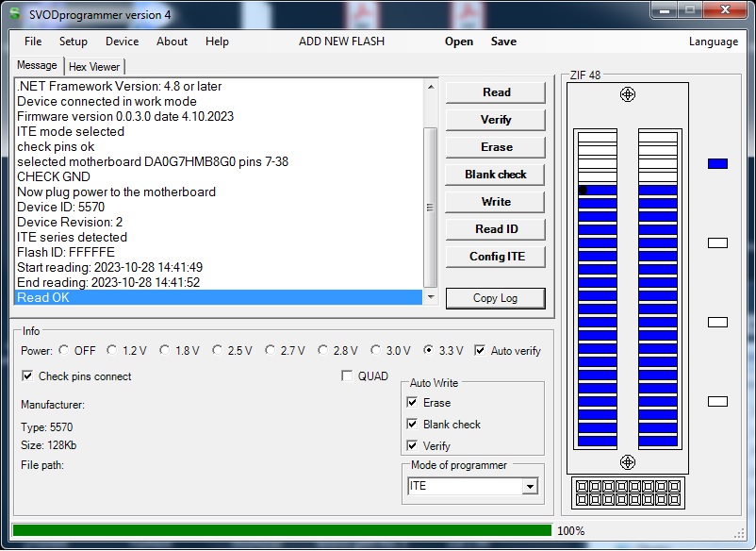
Task: Click the blue indicator box beside the ZIF socket
Action: (717, 163)
